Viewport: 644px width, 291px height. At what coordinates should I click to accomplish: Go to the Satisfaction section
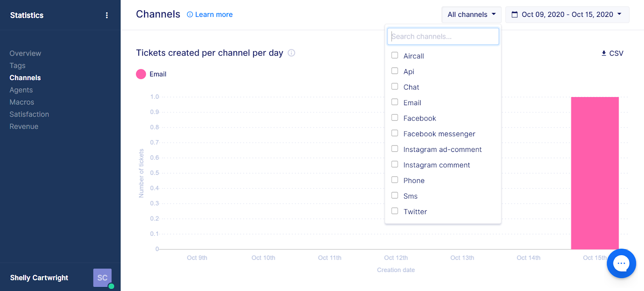pos(29,114)
